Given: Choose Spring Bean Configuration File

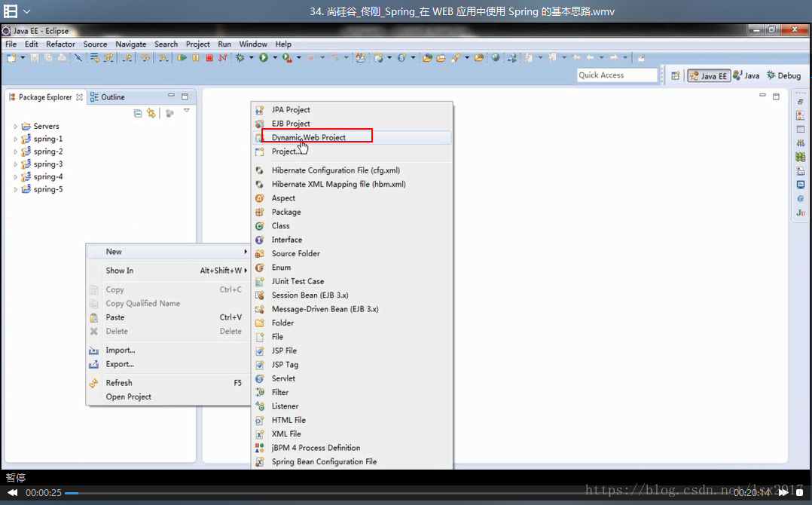Looking at the screenshot, I should [x=353, y=461].
